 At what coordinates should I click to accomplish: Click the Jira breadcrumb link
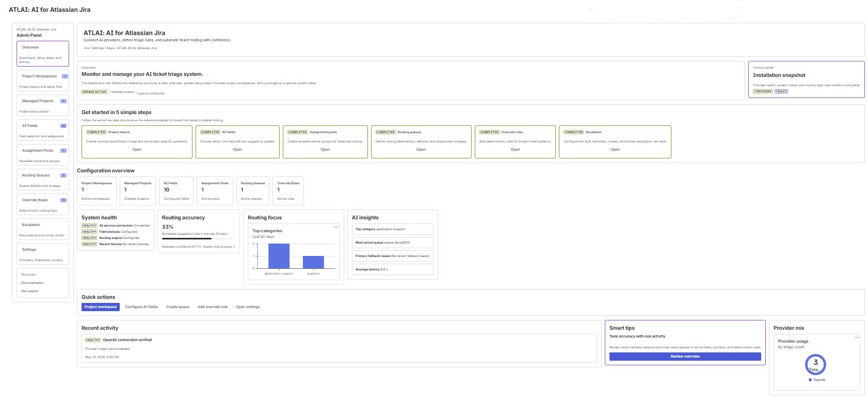click(x=86, y=48)
